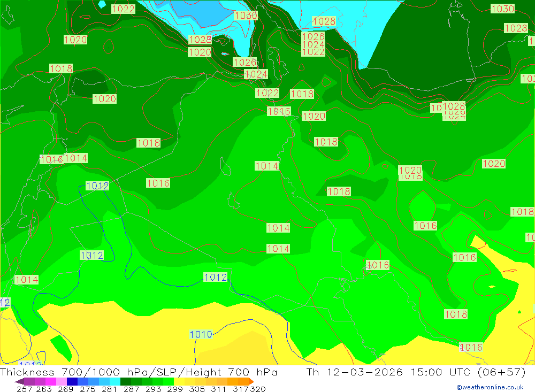This screenshot has width=535, height=392.
Task: Click the blue 1010 isobar label
Action: click(201, 334)
